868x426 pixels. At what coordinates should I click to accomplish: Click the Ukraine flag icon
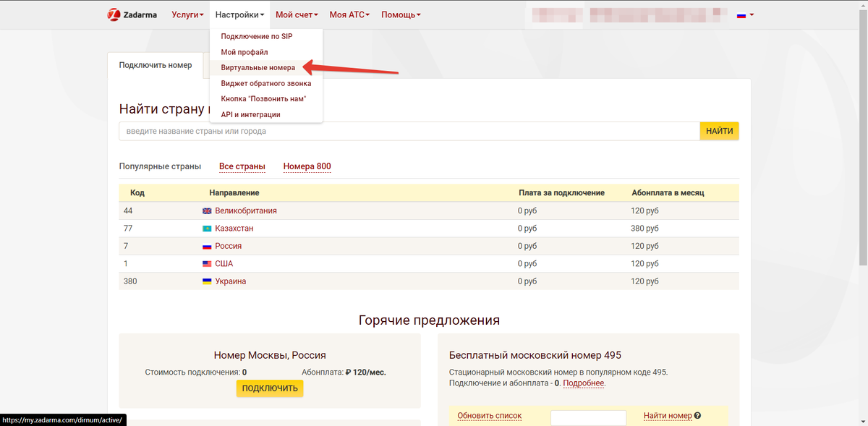point(207,281)
